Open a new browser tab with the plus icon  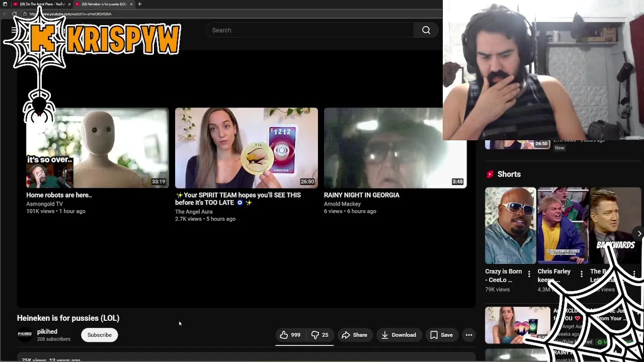coord(139,4)
